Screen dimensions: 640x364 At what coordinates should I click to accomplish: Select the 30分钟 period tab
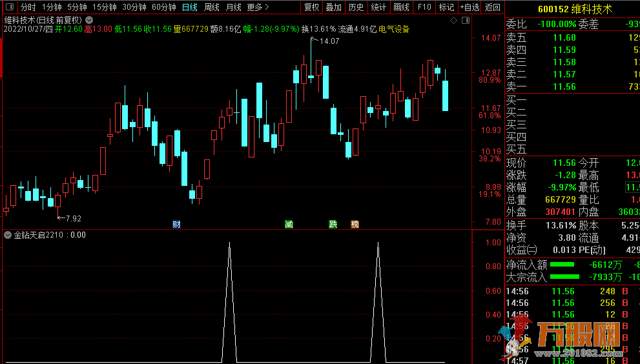click(x=134, y=8)
